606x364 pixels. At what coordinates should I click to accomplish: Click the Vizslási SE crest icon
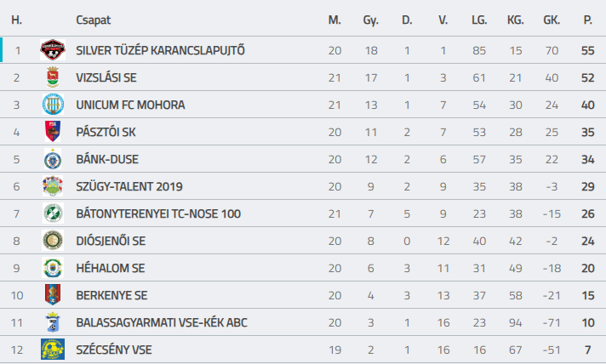tap(53, 77)
